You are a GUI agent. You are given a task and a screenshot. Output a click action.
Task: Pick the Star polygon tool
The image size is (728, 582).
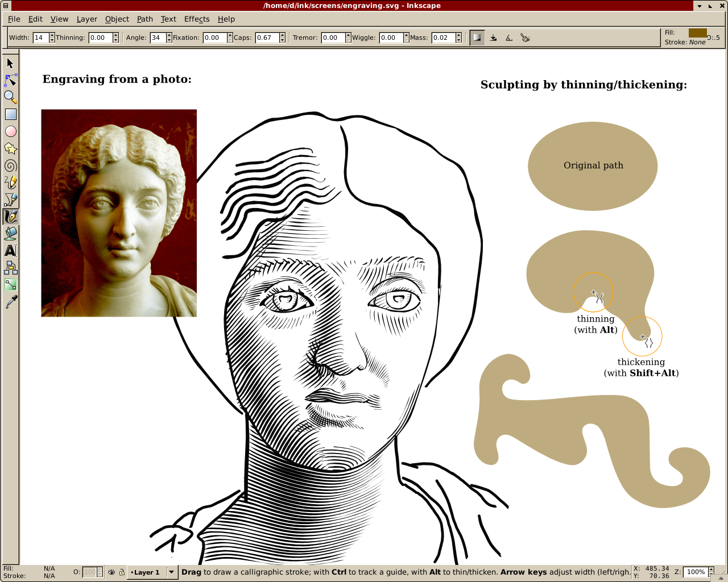coord(10,148)
